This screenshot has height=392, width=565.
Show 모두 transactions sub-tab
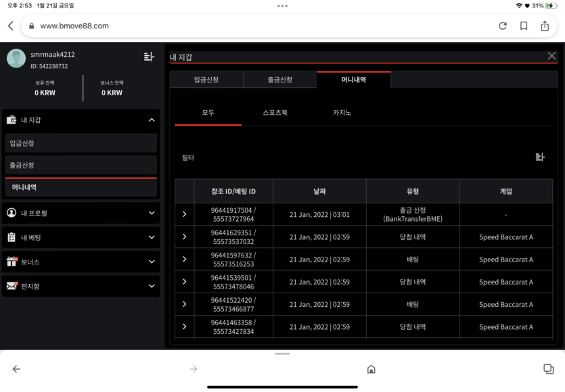[208, 113]
